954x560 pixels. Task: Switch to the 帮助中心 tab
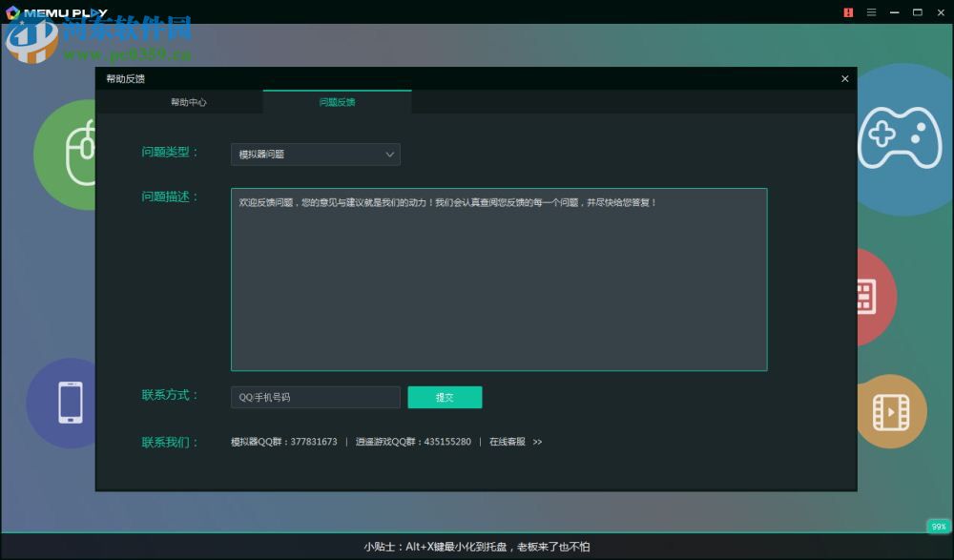tap(190, 101)
